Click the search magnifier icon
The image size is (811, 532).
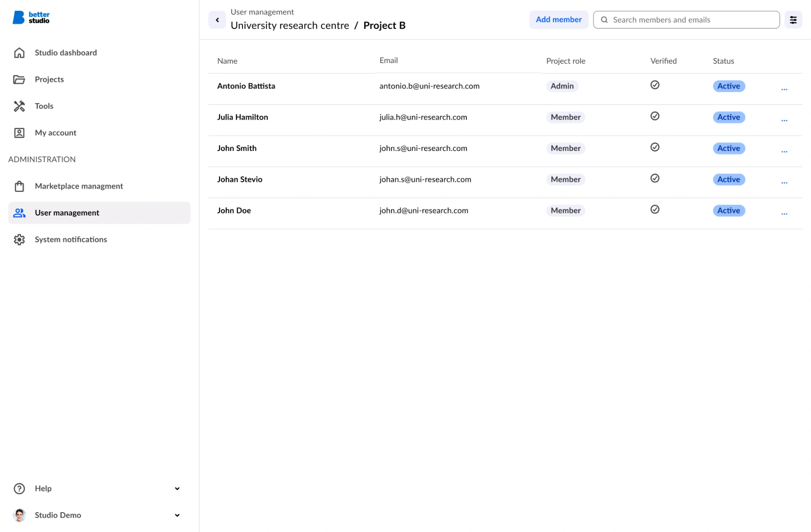[x=604, y=20]
